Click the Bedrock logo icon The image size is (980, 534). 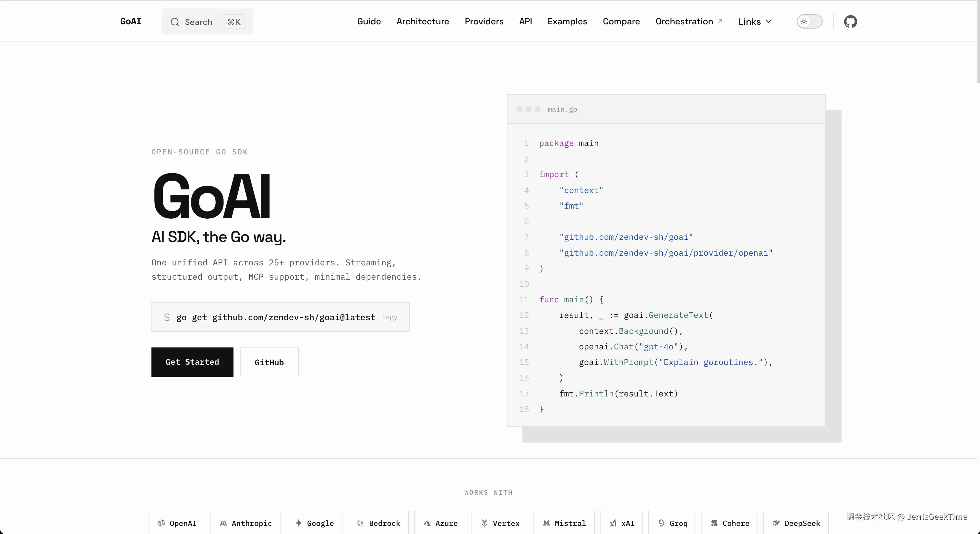(x=361, y=523)
